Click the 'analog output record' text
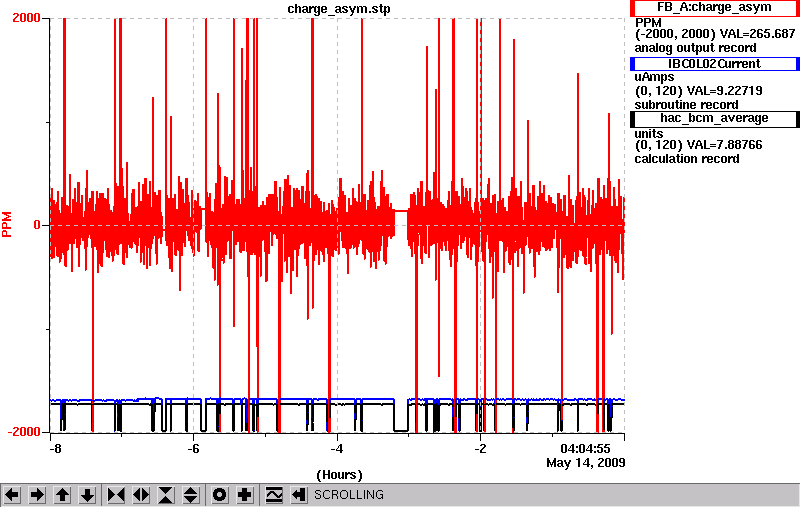This screenshot has width=800, height=507. 695,48
